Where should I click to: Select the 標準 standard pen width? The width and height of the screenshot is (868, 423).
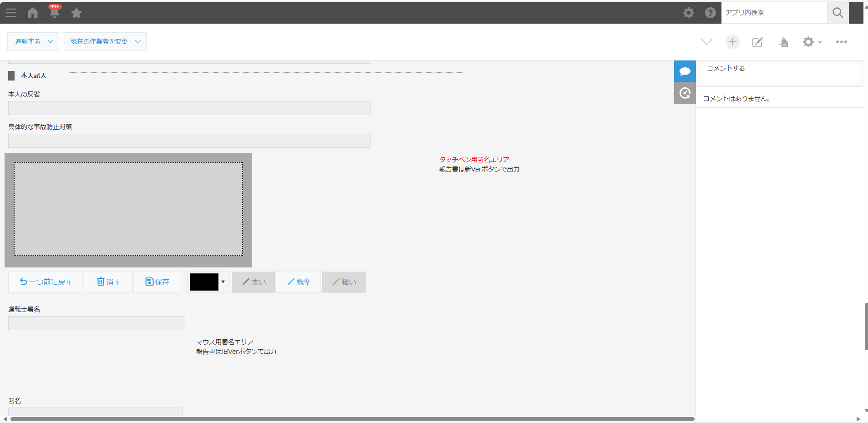click(x=299, y=282)
